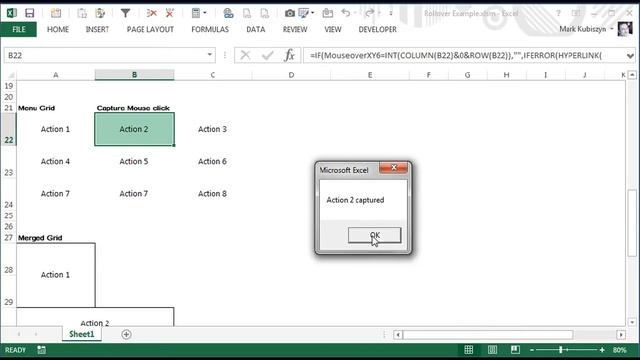
Task: Click the Cancel X icon in formula bar
Action: point(245,55)
